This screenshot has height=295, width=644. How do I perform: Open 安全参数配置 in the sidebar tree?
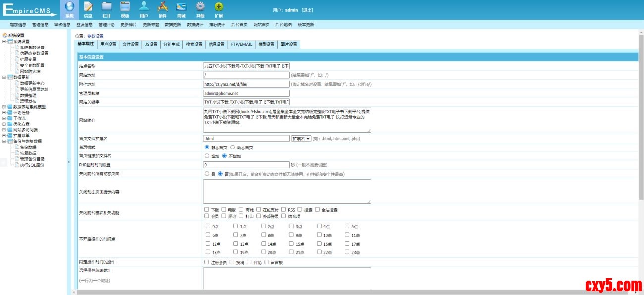pos(32,65)
